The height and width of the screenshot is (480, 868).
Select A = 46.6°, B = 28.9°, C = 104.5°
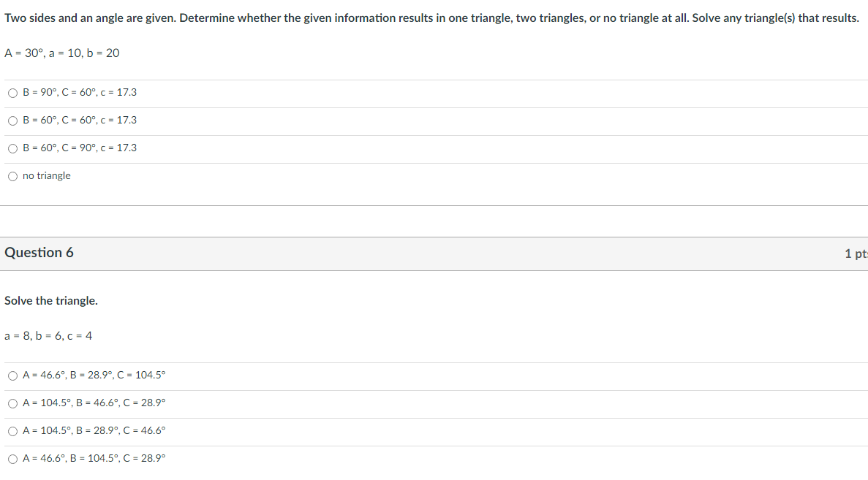pos(13,376)
